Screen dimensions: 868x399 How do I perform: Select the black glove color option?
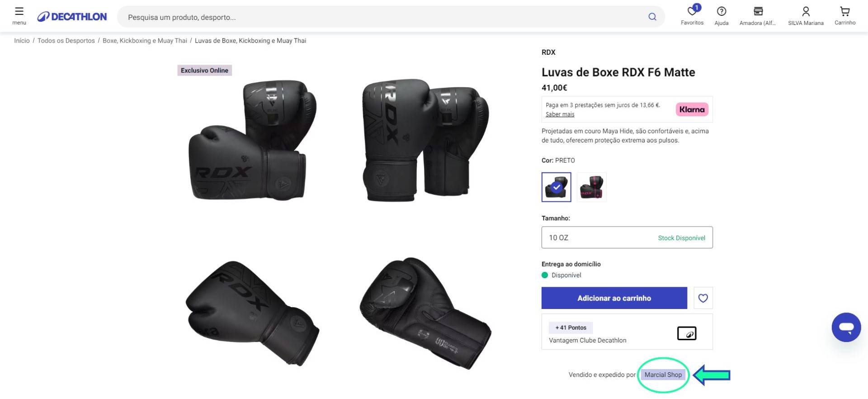pos(556,187)
